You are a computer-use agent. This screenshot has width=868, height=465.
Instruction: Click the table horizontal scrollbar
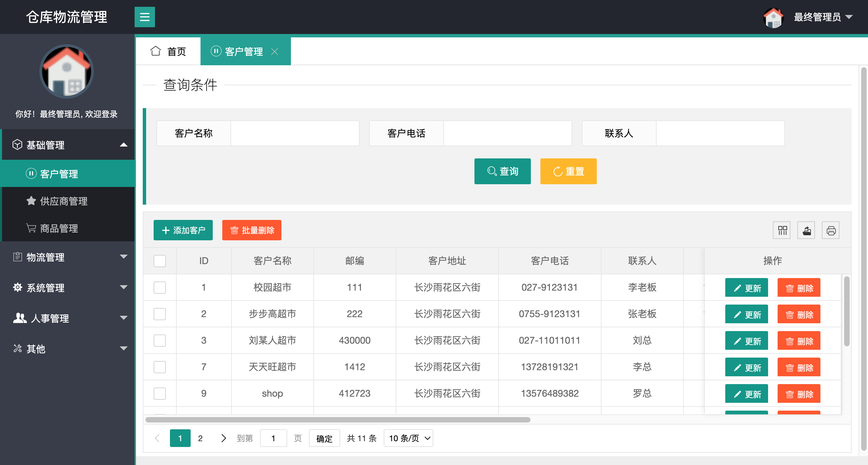(x=338, y=420)
